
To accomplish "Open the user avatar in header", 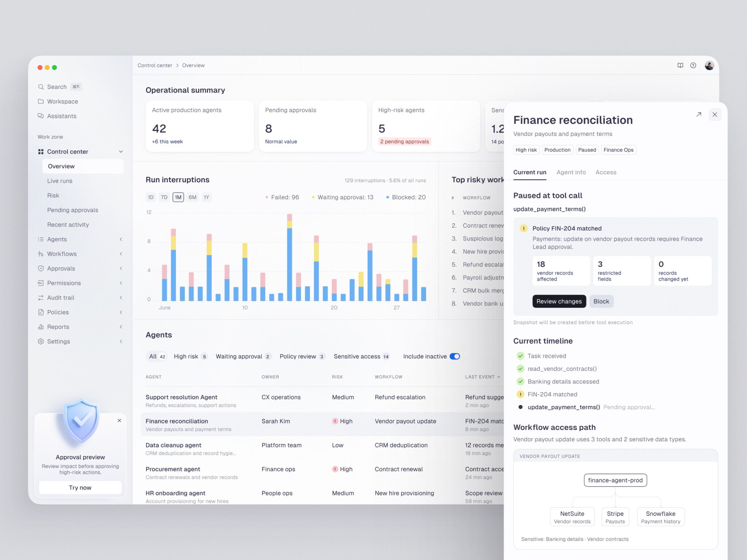I will [709, 65].
